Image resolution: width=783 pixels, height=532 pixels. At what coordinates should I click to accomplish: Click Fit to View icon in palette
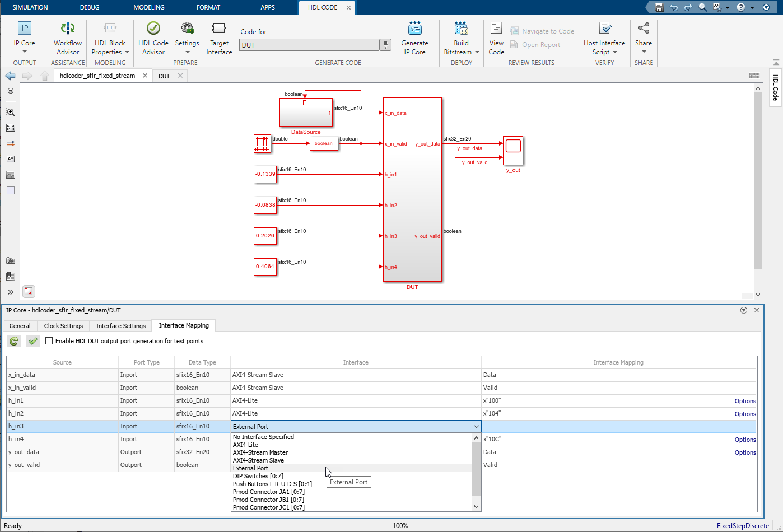pos(11,128)
